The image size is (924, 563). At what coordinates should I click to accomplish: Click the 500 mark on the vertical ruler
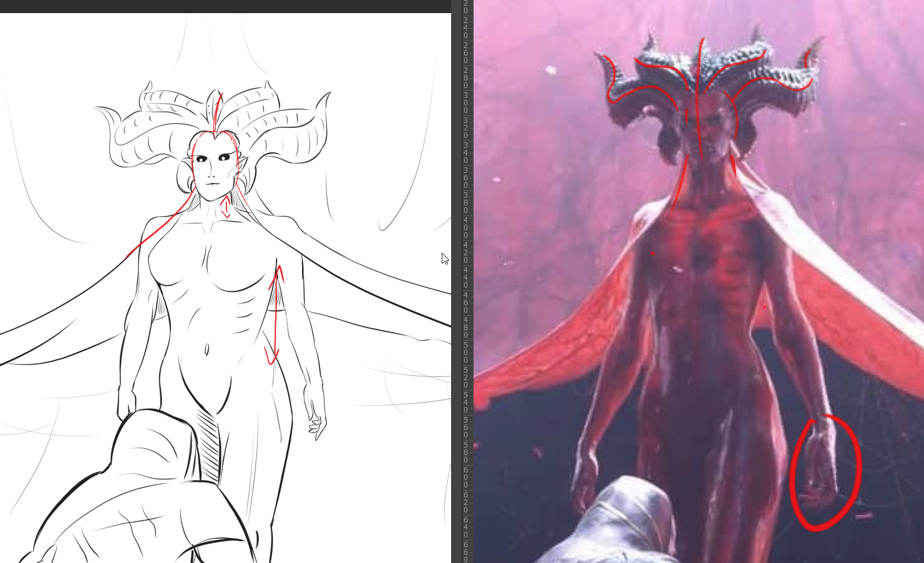pos(465,352)
